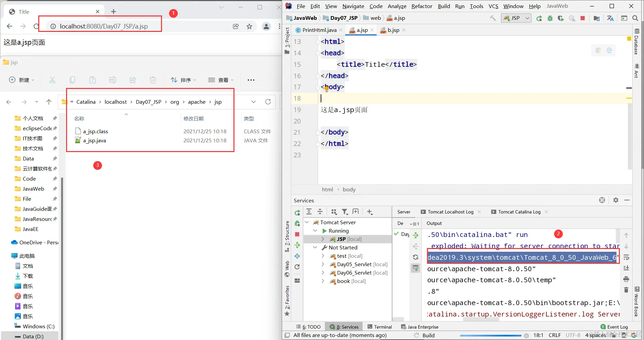This screenshot has height=340, width=644.
Task: Select the a_jsp.java file in Explorer
Action: [95, 140]
